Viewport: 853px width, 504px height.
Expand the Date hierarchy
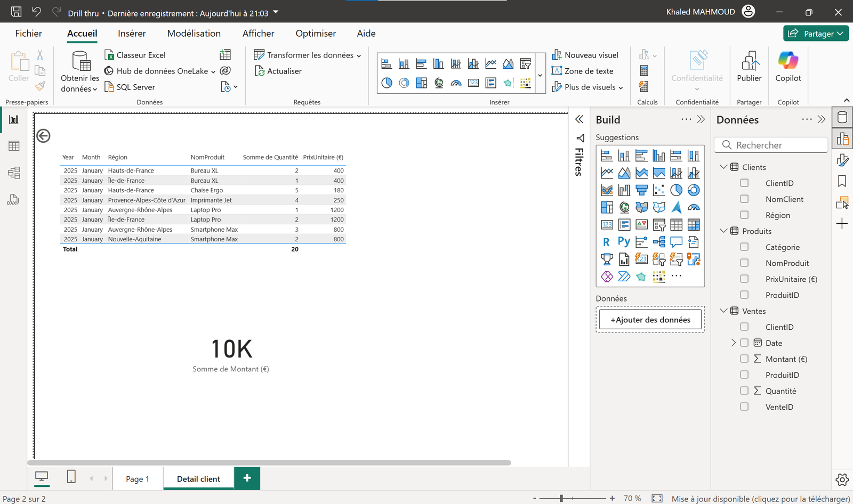[x=733, y=343]
